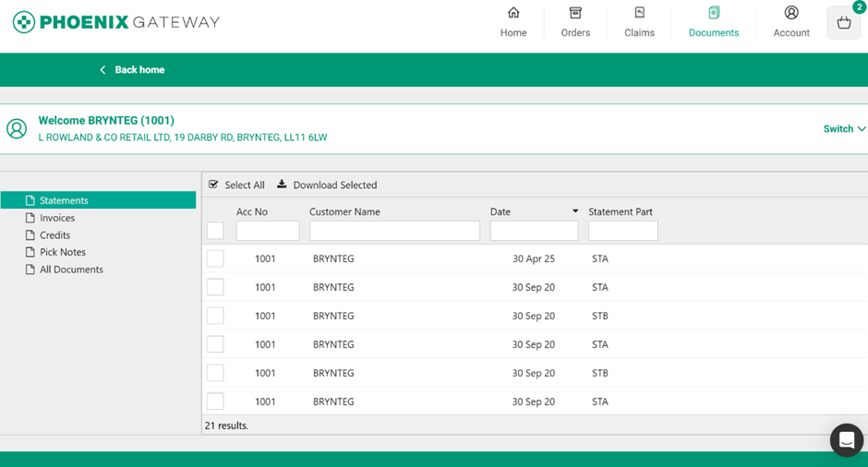
Task: Check the header select-all checkbox in the grid
Action: pos(215,231)
